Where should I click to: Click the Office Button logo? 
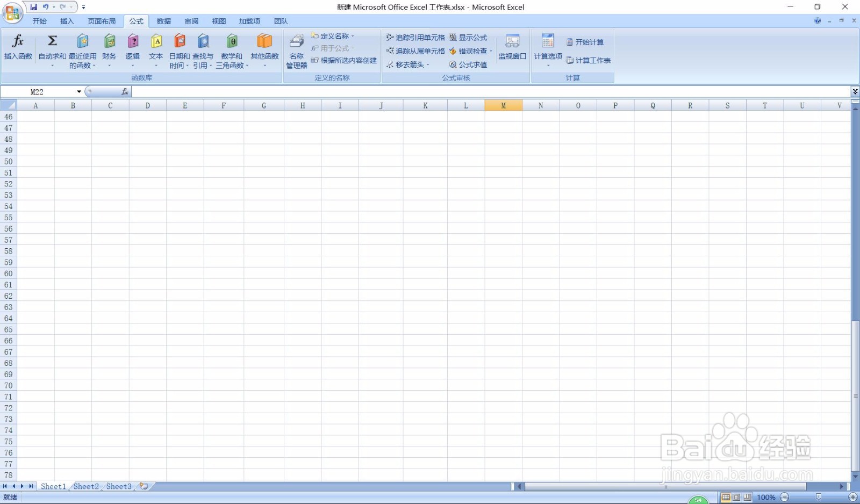pos(12,13)
